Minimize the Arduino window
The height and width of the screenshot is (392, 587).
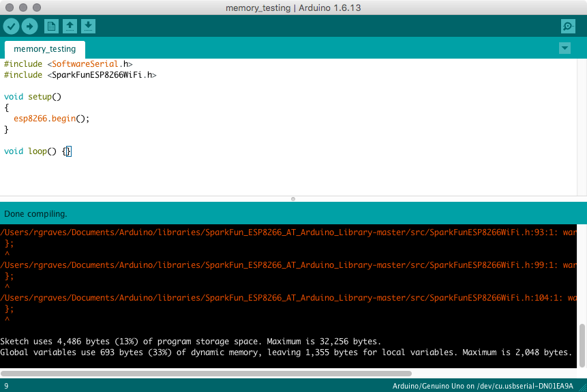pos(23,7)
